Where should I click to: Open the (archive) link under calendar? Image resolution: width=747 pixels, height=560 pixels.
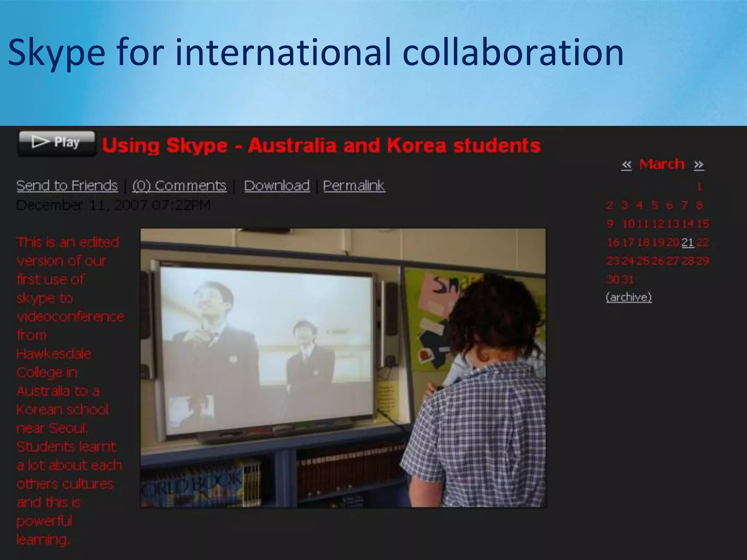pyautogui.click(x=629, y=297)
